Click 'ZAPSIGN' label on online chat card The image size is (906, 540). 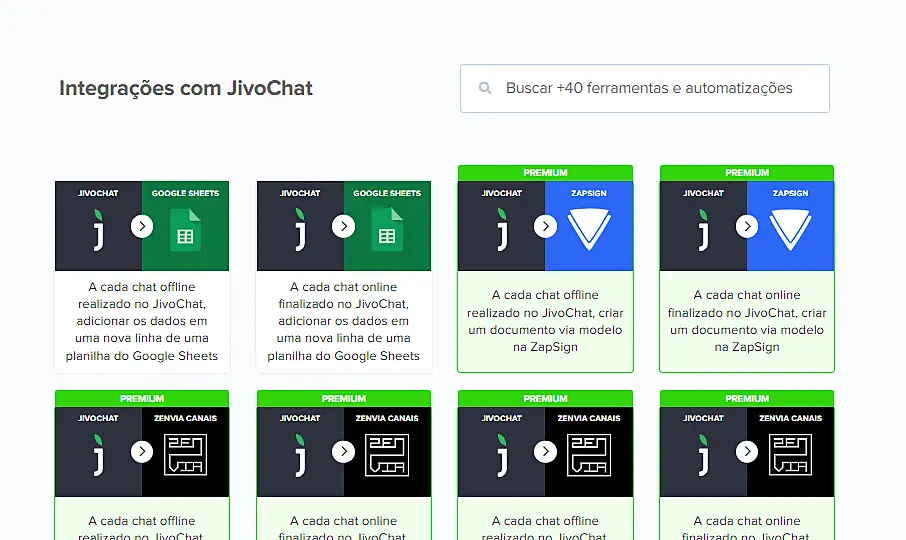(790, 193)
